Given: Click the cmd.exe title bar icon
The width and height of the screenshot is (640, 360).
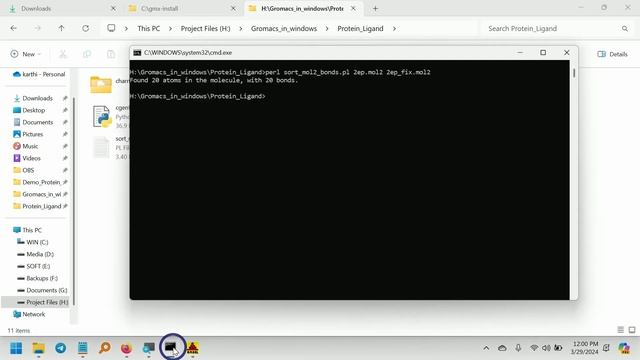Looking at the screenshot, I should coord(137,53).
